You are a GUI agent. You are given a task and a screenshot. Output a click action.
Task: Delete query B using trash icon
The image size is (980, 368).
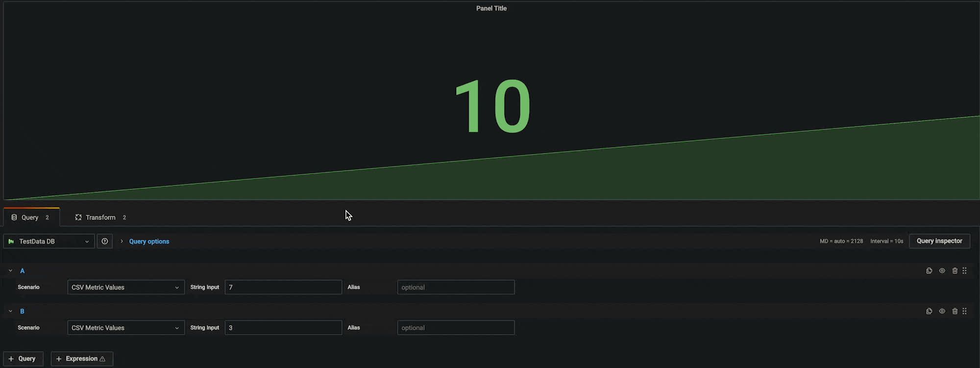[x=955, y=311]
